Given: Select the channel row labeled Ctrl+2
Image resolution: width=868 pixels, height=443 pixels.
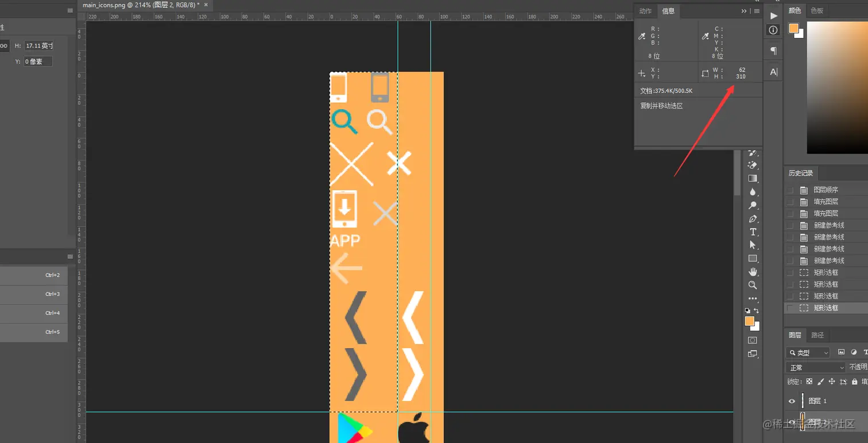Looking at the screenshot, I should tap(34, 275).
